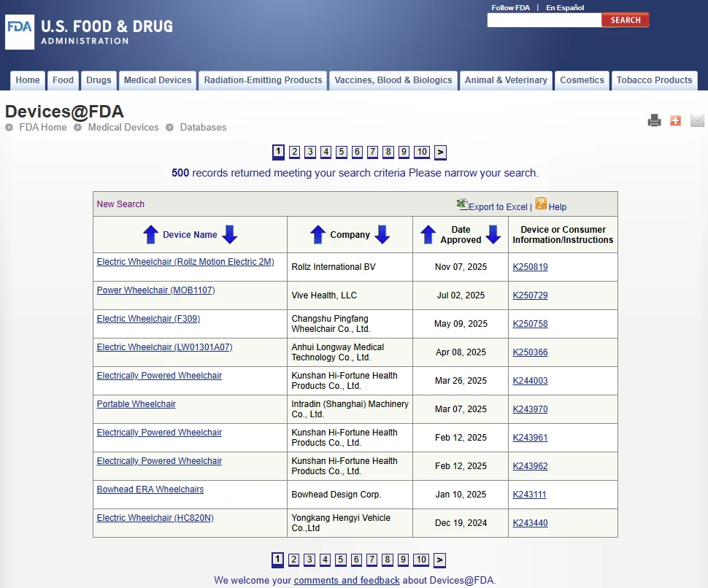Open the Food tab
The width and height of the screenshot is (708, 588).
pos(63,80)
